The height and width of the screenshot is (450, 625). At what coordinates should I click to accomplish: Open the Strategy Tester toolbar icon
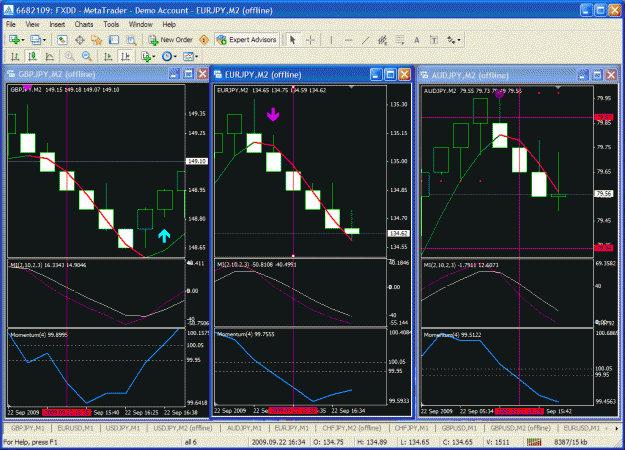(132, 40)
